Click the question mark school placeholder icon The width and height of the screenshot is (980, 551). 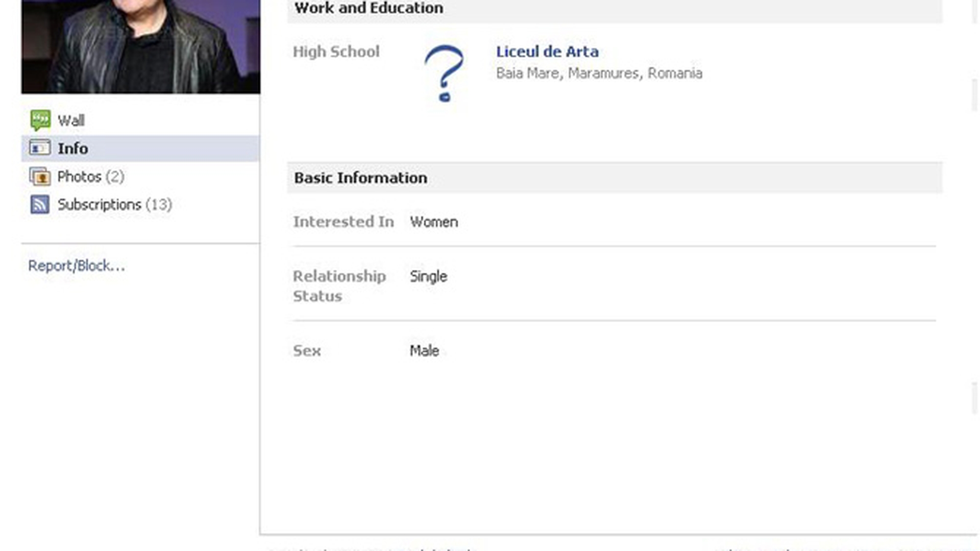[444, 73]
